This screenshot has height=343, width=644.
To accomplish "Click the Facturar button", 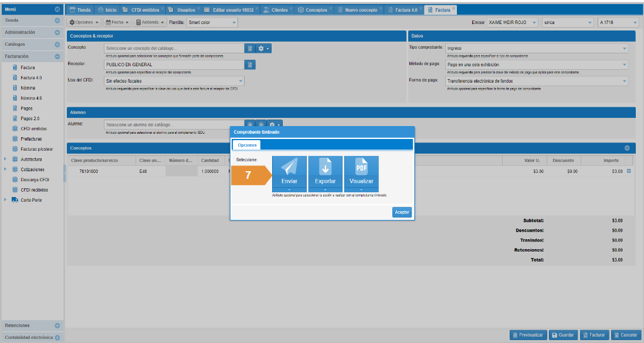I will [594, 335].
